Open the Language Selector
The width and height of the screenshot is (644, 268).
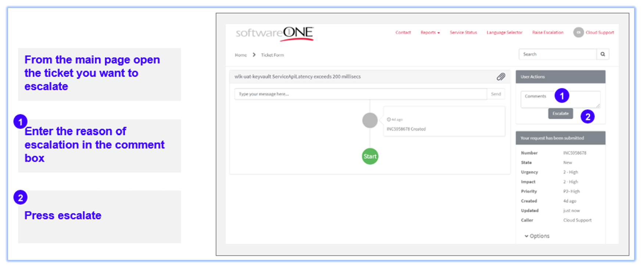(504, 33)
